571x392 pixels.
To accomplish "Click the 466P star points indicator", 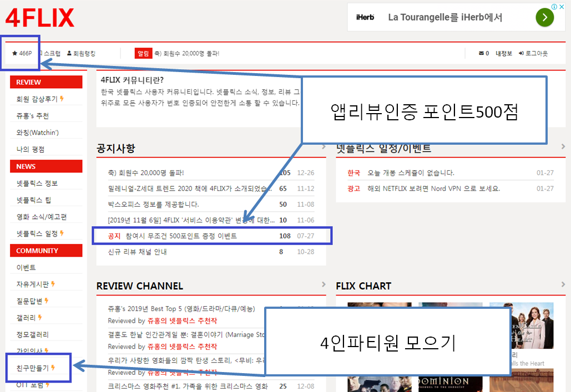I will pyautogui.click(x=22, y=53).
